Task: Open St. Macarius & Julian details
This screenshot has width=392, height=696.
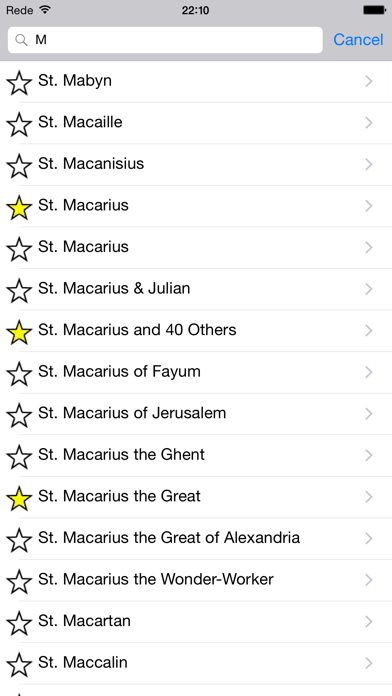Action: coord(196,289)
